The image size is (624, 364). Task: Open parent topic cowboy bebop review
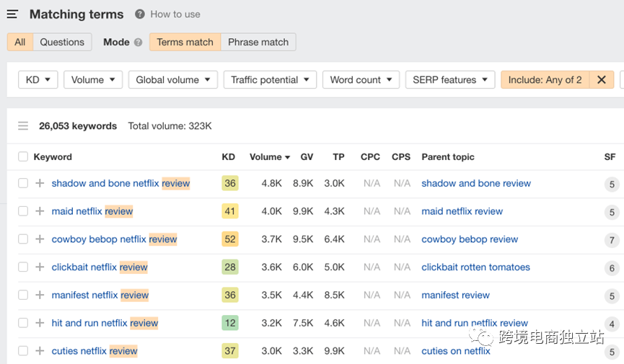(470, 239)
